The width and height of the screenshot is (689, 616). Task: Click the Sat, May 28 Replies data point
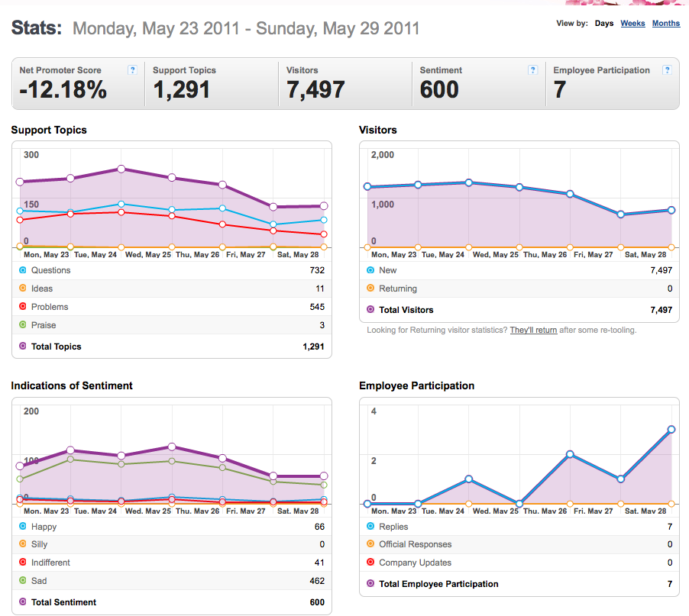(671, 430)
